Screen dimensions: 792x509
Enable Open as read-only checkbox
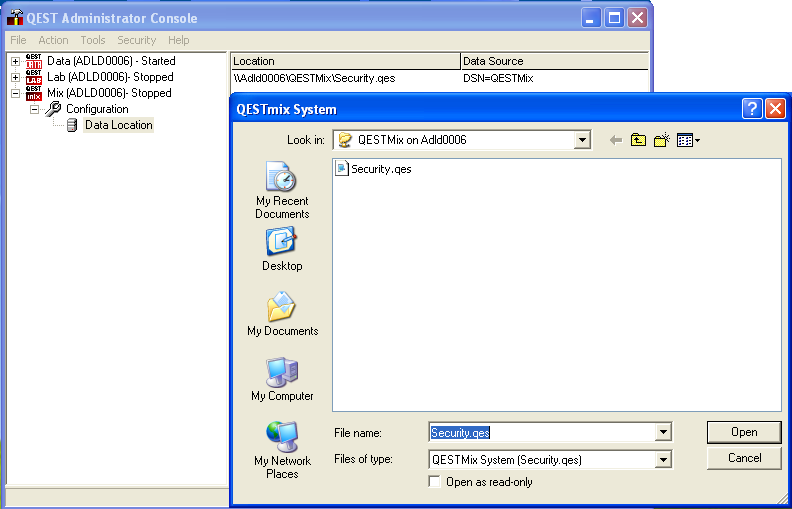coord(435,482)
